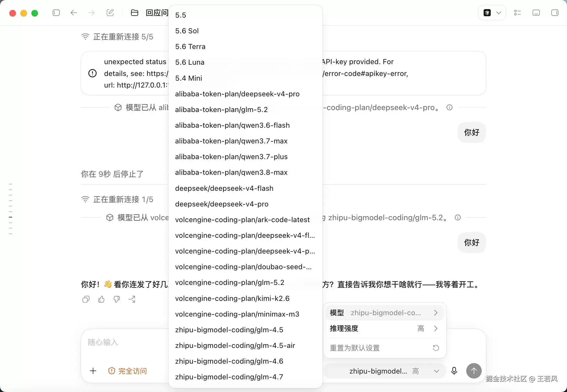Show info for the deepseek-v4-pro model switch
567x392 pixels.
click(x=449, y=107)
